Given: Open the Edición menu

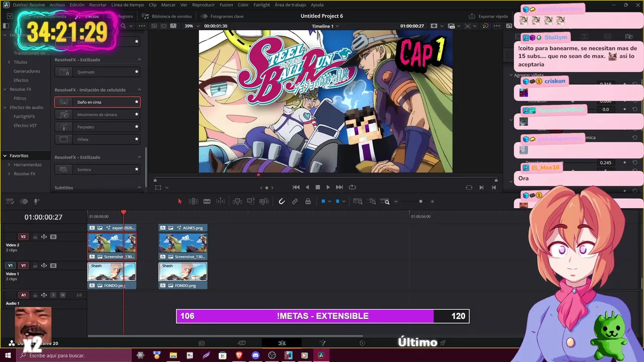Looking at the screenshot, I should coord(77,5).
